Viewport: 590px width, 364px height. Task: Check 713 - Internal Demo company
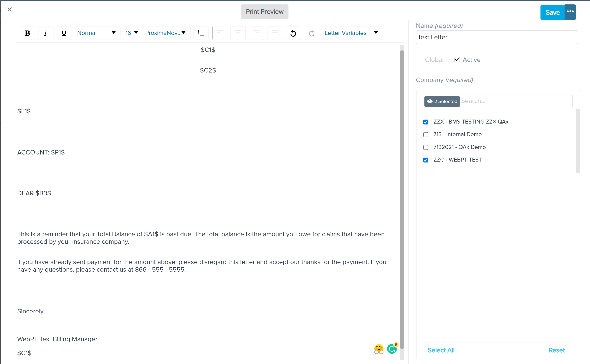tap(426, 135)
